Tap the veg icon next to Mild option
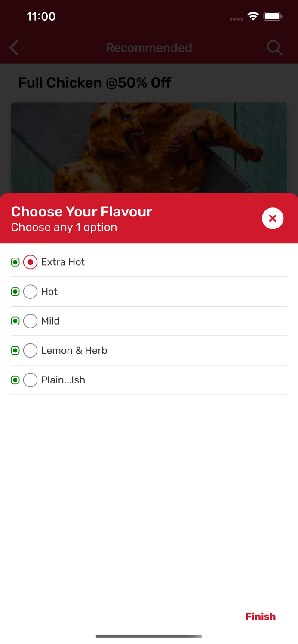The width and height of the screenshot is (298, 644). pyautogui.click(x=15, y=321)
